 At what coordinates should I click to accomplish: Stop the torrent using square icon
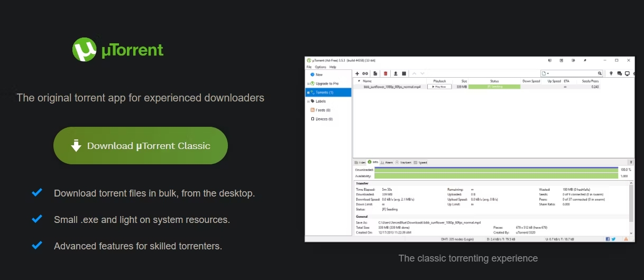(404, 73)
